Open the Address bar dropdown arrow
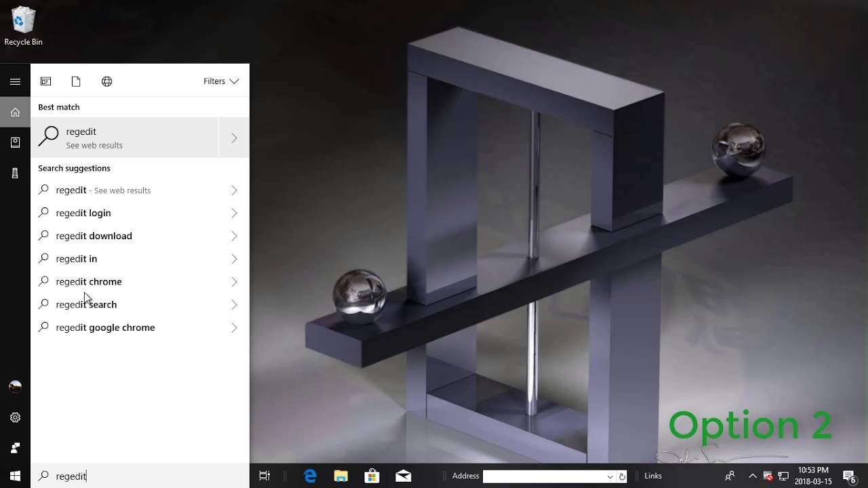The image size is (868, 488). click(610, 476)
